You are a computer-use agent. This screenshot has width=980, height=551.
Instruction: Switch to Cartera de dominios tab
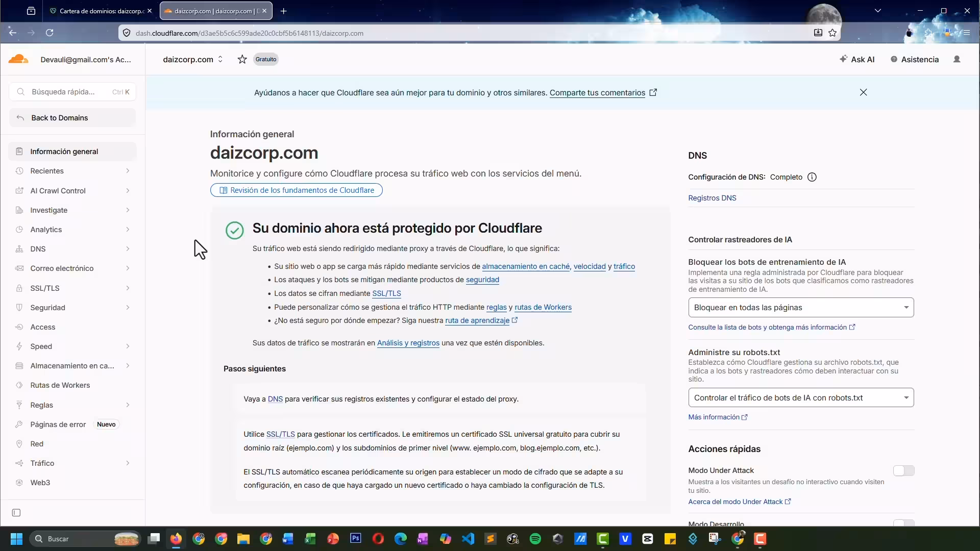[102, 11]
